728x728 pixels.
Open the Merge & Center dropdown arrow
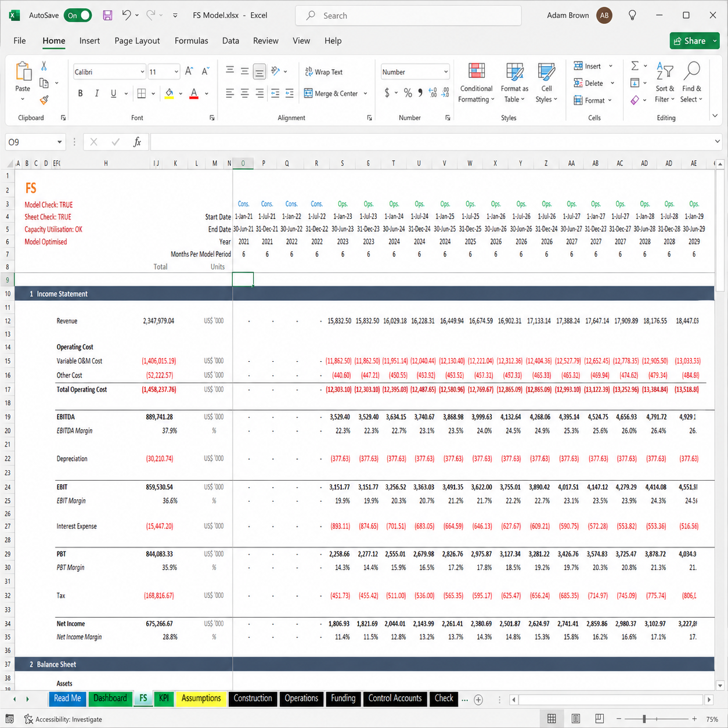365,93
